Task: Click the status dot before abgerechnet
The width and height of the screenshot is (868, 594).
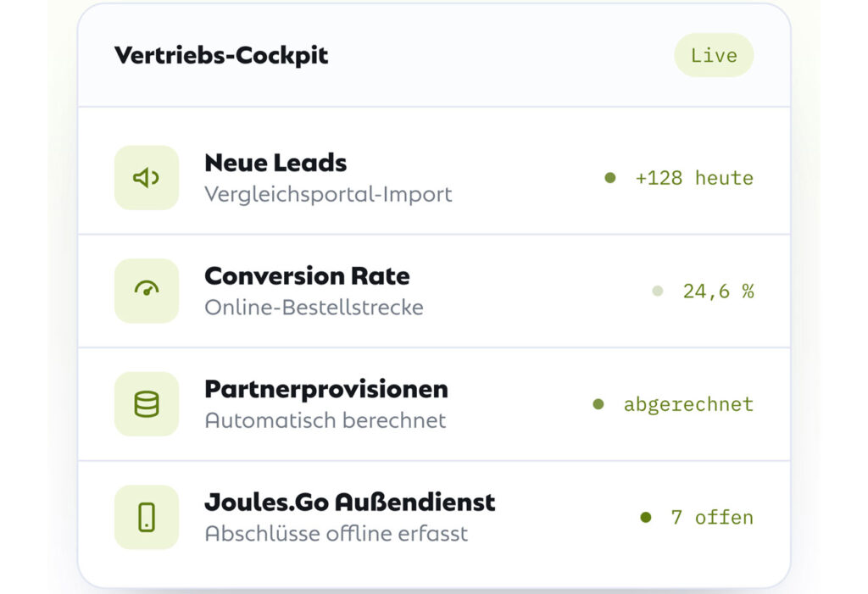Action: click(x=598, y=404)
